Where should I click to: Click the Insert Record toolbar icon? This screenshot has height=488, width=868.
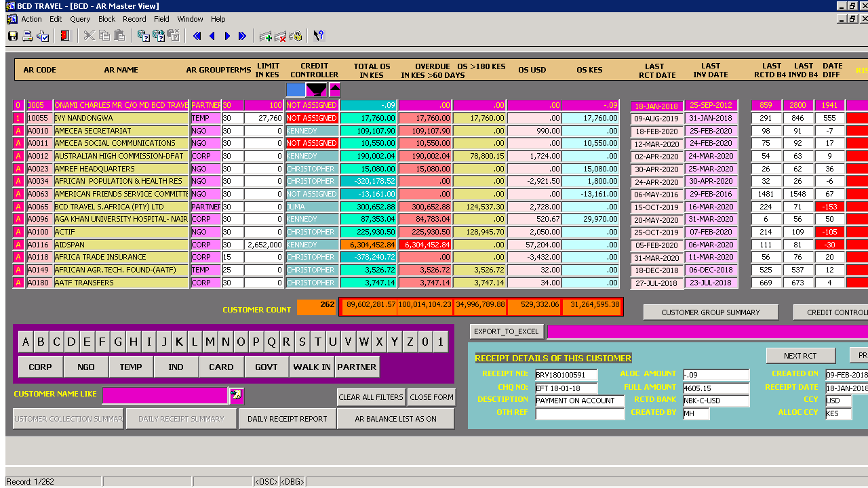tap(266, 36)
